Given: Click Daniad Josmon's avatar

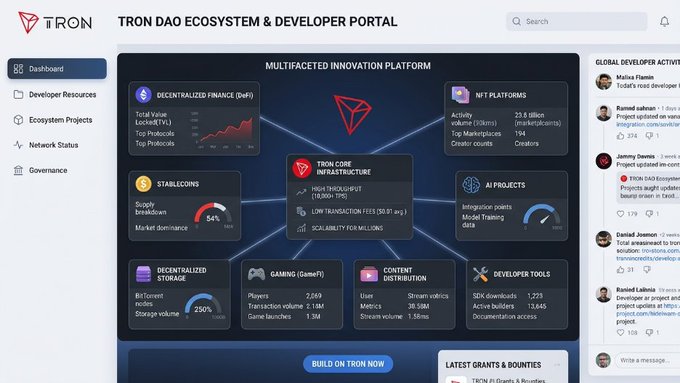Looking at the screenshot, I should [603, 239].
